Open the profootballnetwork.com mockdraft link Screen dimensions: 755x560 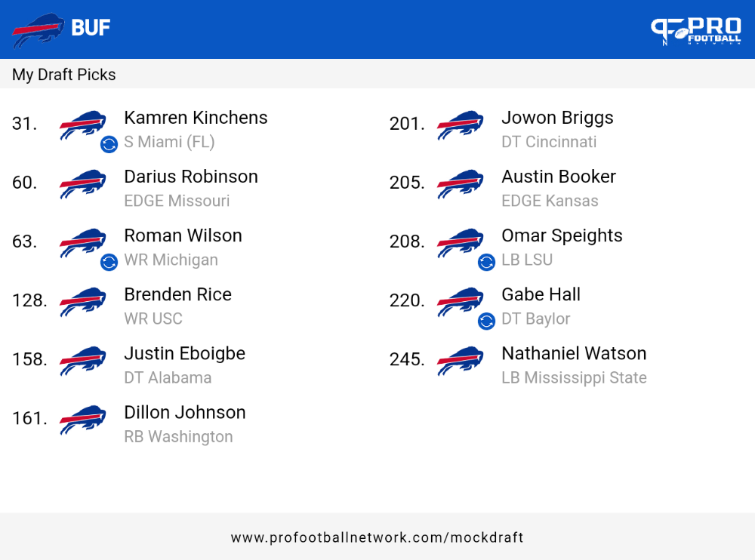click(377, 537)
